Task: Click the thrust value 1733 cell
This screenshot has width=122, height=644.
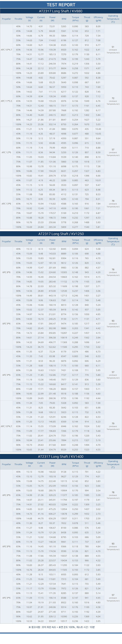Action: point(87,347)
